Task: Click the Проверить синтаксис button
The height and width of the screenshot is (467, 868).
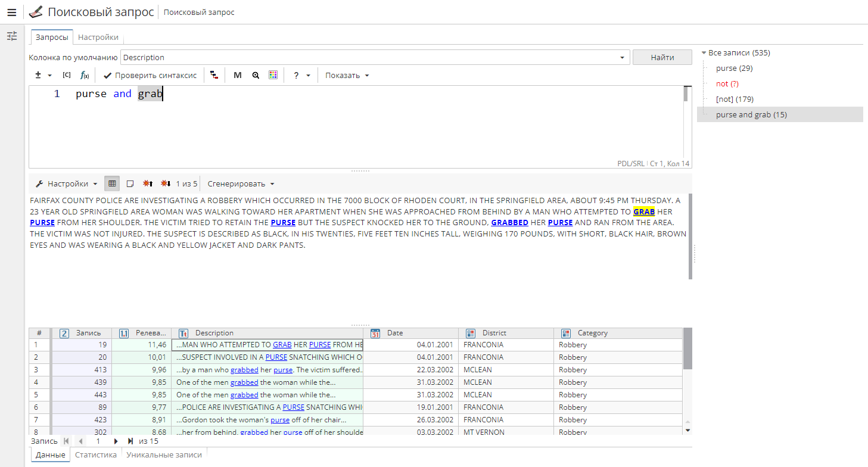Action: (x=150, y=75)
